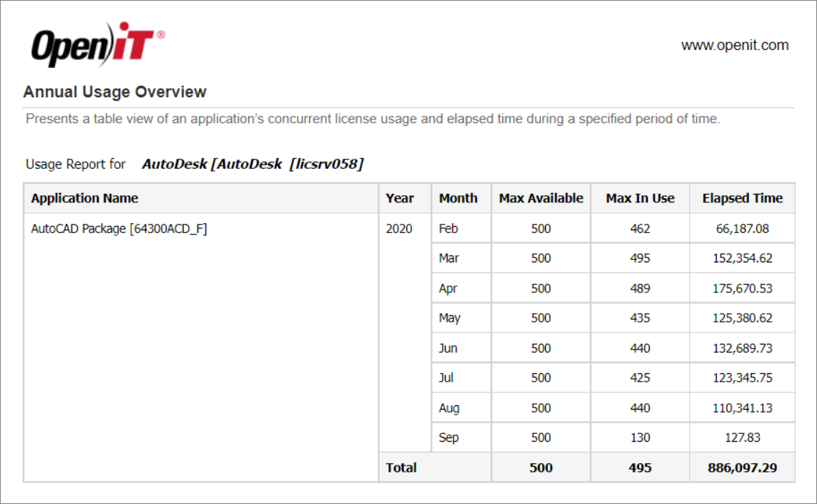Viewport: 817px width, 504px height.
Task: Click Max In Use value 462 for Feb
Action: 640,228
